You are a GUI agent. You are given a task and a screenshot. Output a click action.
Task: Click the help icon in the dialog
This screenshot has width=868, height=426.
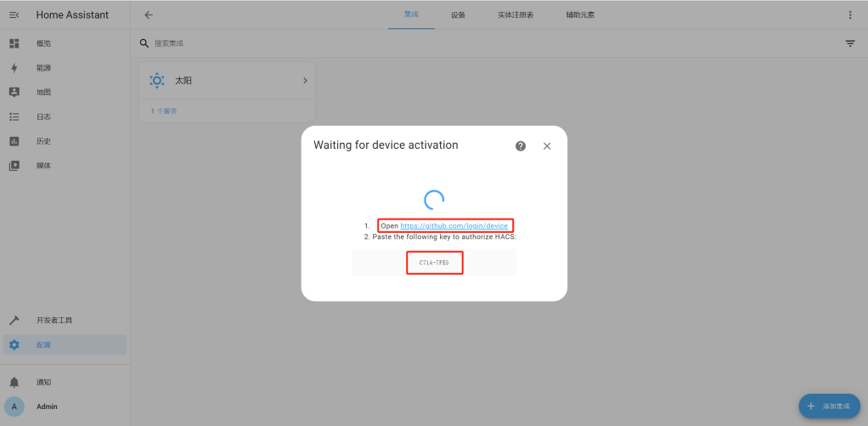(521, 146)
